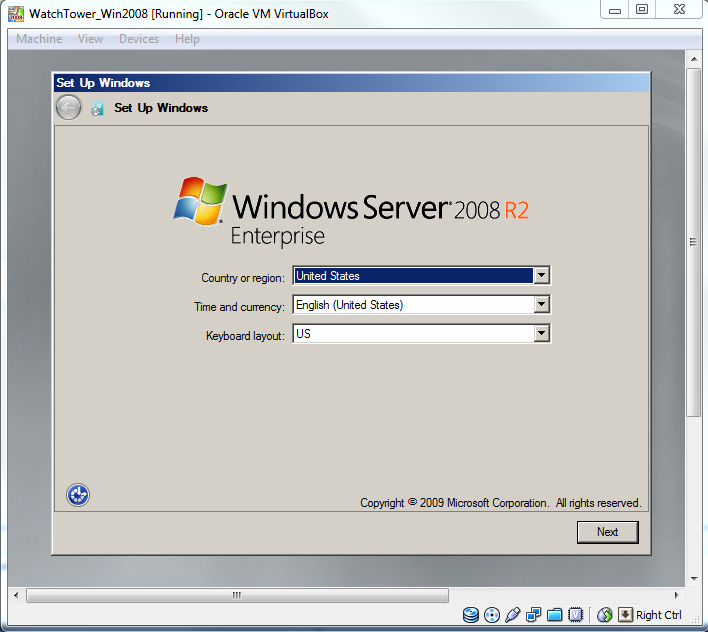
Task: Click the network adapter status icon
Action: tap(534, 615)
